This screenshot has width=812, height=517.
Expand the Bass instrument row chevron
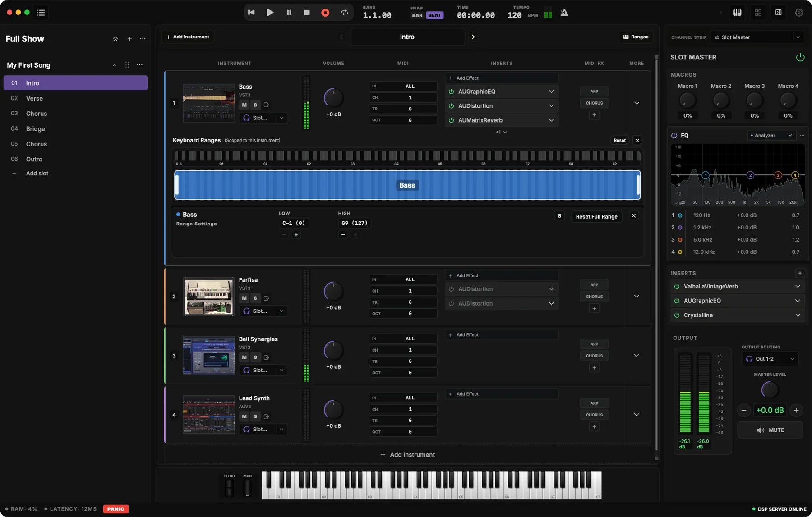(x=637, y=103)
